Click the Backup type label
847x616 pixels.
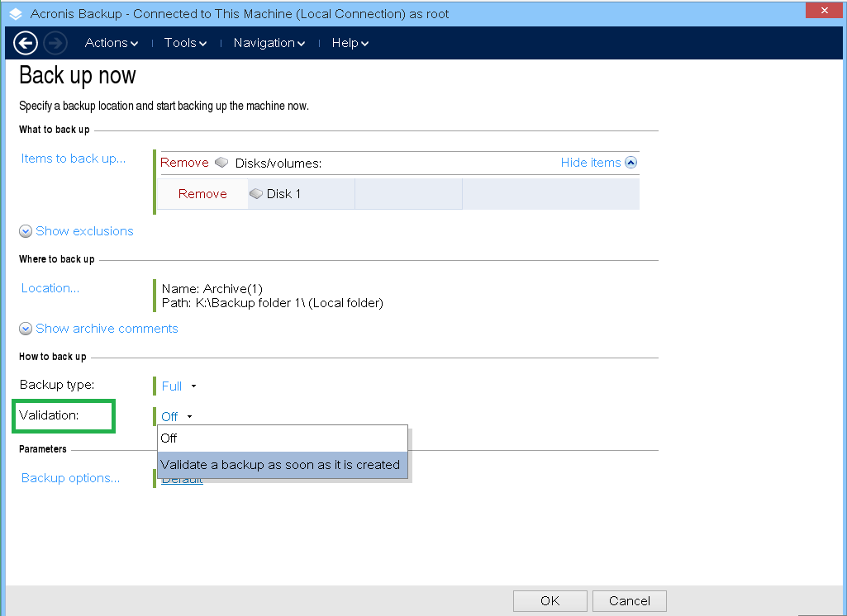[x=57, y=385]
